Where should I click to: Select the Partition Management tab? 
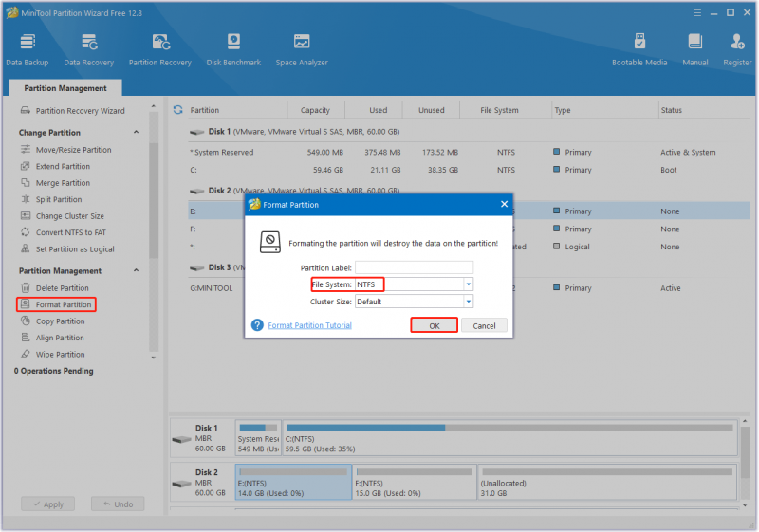pyautogui.click(x=65, y=88)
